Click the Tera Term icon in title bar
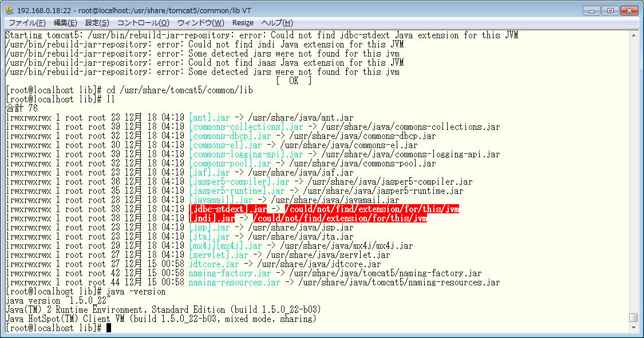 10,10
